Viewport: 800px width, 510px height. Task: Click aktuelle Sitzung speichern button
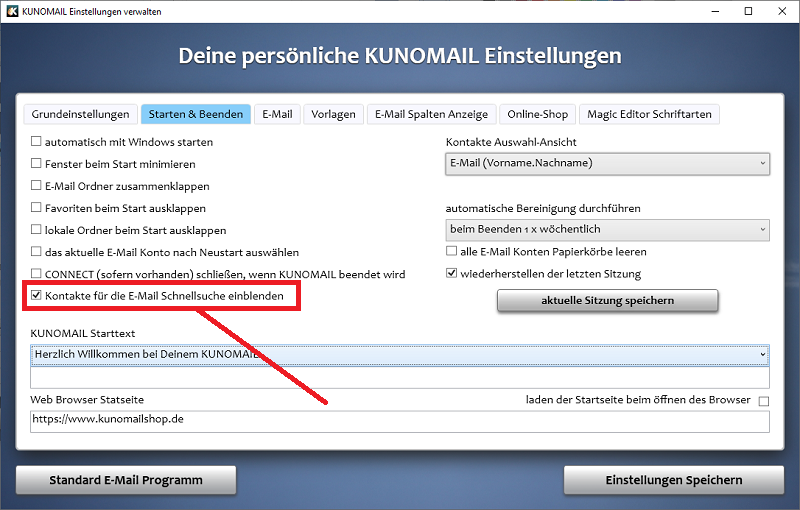coord(608,300)
